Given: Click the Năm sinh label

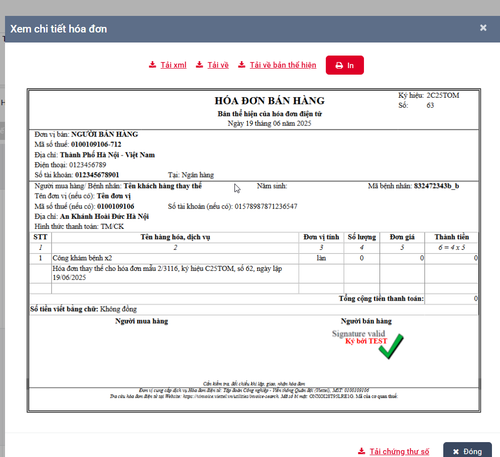Looking at the screenshot, I should coord(272,186).
